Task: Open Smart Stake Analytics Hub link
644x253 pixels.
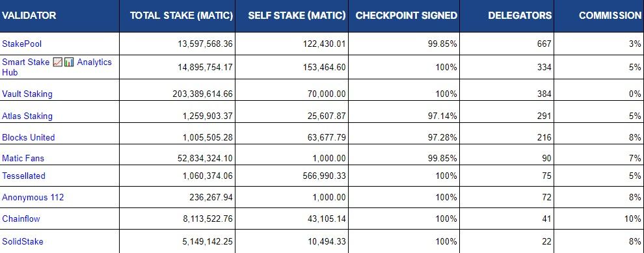Action: 57,67
